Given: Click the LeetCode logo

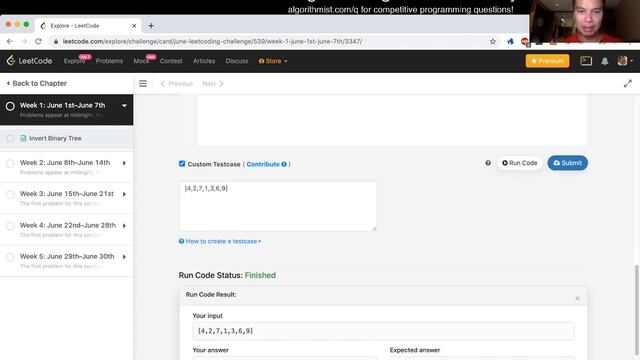Looking at the screenshot, I should (x=29, y=61).
